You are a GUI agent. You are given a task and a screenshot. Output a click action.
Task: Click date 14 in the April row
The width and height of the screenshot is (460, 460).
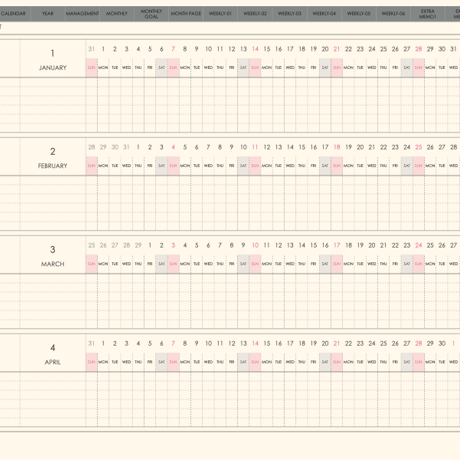coord(255,343)
